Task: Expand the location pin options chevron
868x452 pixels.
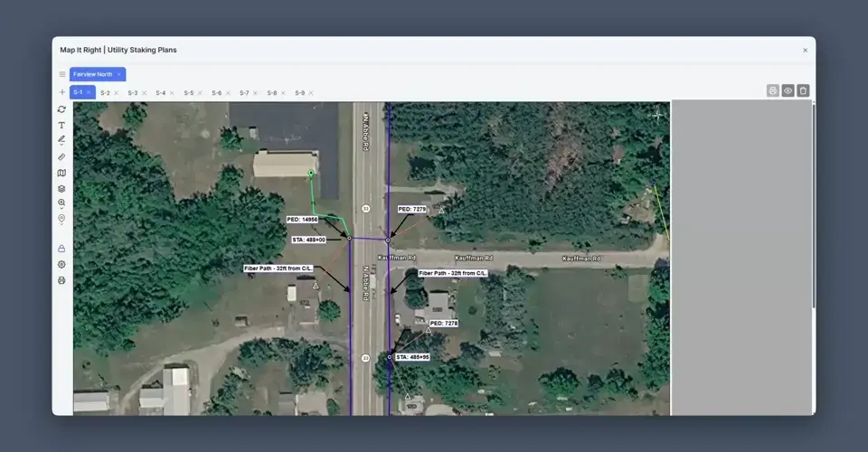Action: click(x=61, y=224)
